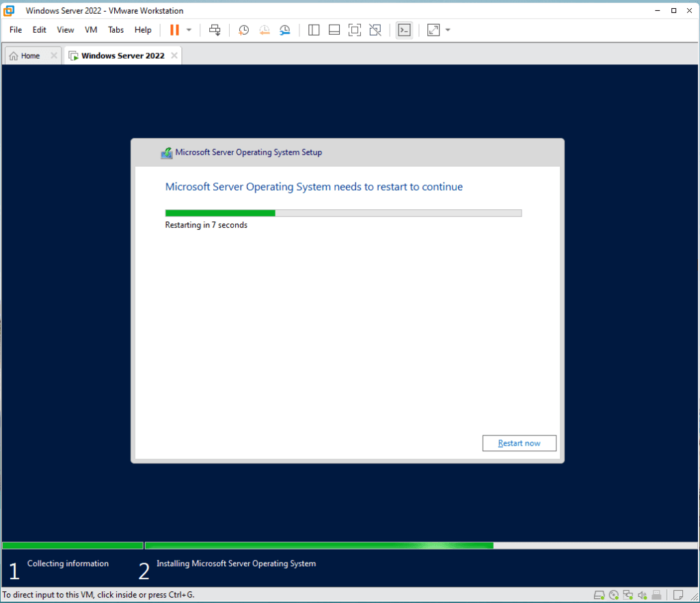This screenshot has height=603, width=700.
Task: Click the sound card status icon
Action: tap(643, 594)
